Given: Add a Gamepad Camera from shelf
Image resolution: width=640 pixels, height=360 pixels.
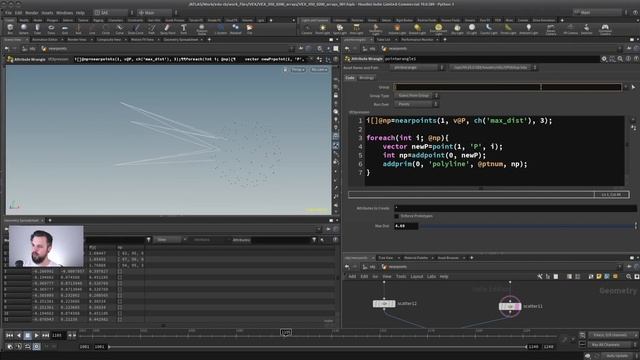Looking at the screenshot, I should pos(605,29).
